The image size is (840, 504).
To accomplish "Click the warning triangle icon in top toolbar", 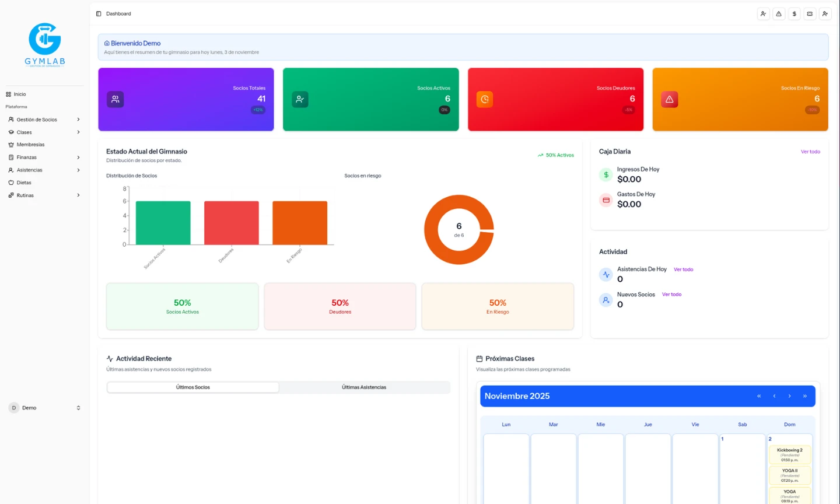I will tap(779, 13).
